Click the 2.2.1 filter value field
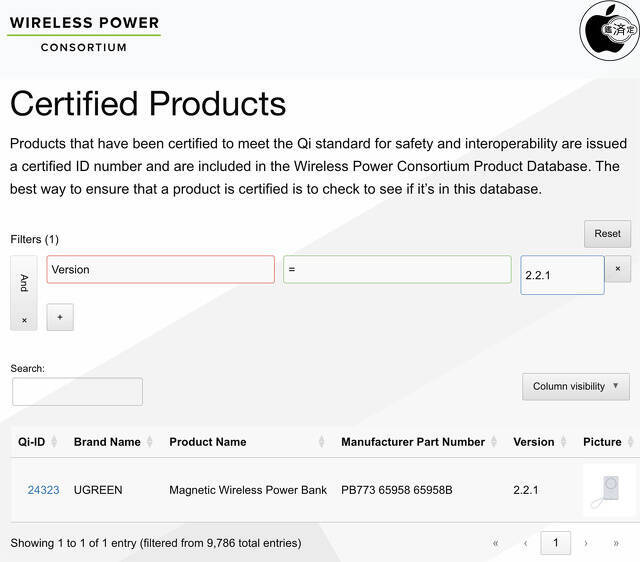 pos(561,275)
